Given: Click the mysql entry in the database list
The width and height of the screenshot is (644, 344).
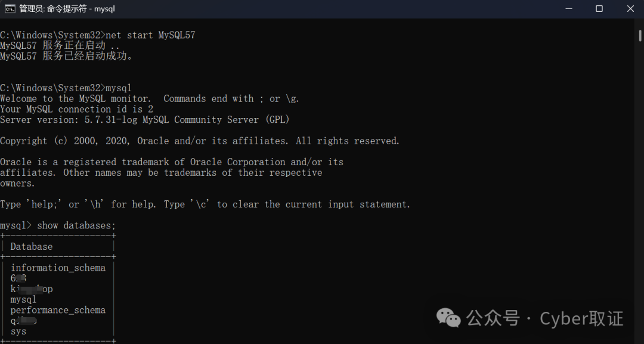Looking at the screenshot, I should [x=23, y=299].
